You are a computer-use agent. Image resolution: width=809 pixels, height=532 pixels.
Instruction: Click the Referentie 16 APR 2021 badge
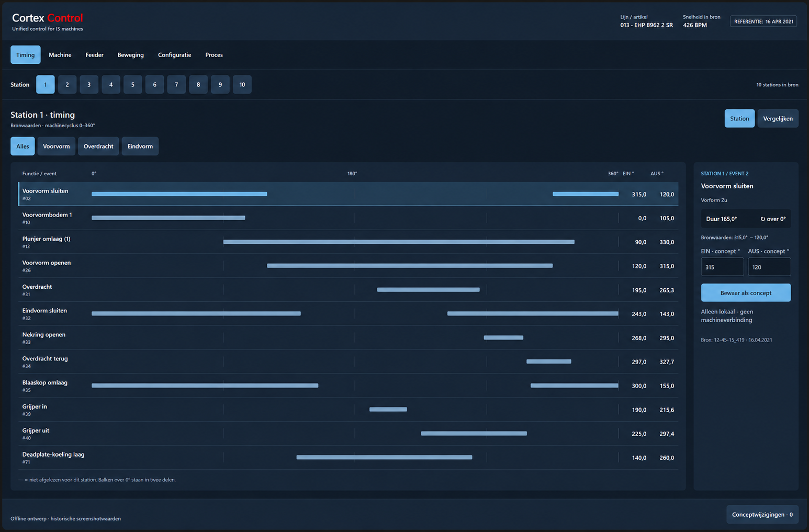click(x=763, y=21)
